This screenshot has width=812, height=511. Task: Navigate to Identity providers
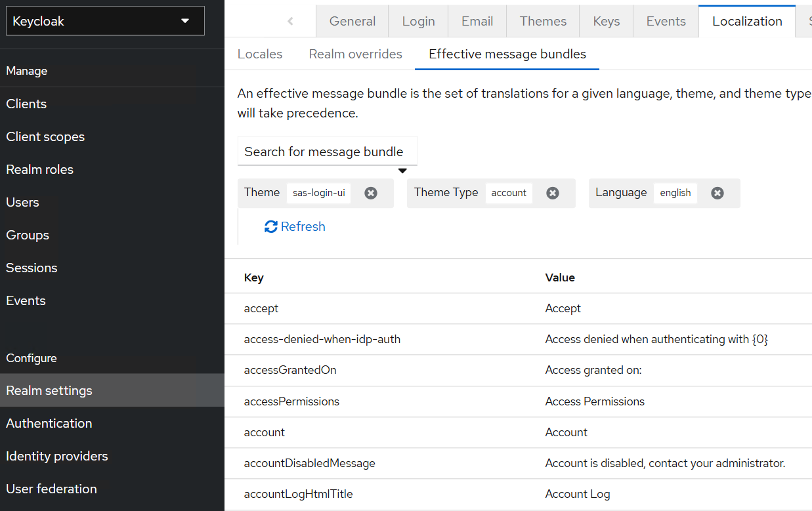click(57, 456)
